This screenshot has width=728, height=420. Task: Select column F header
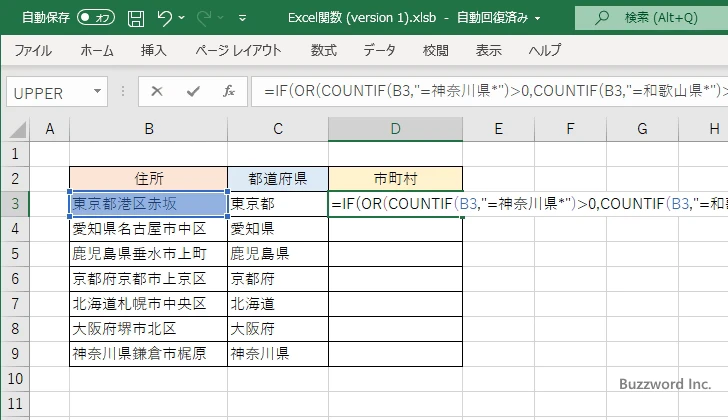[570, 129]
